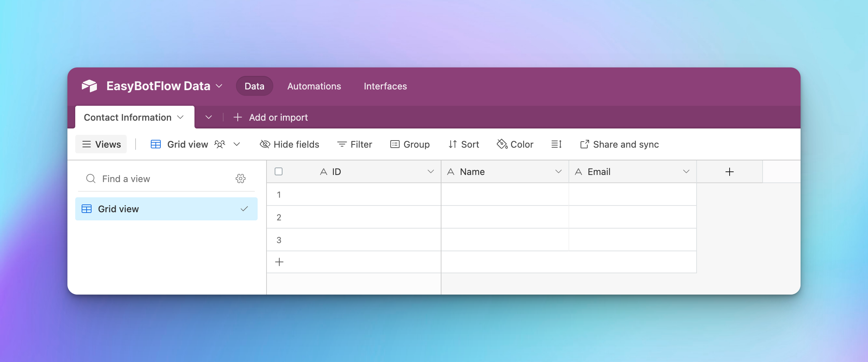The width and height of the screenshot is (868, 362).
Task: Open the Email field dropdown arrow
Action: point(686,172)
